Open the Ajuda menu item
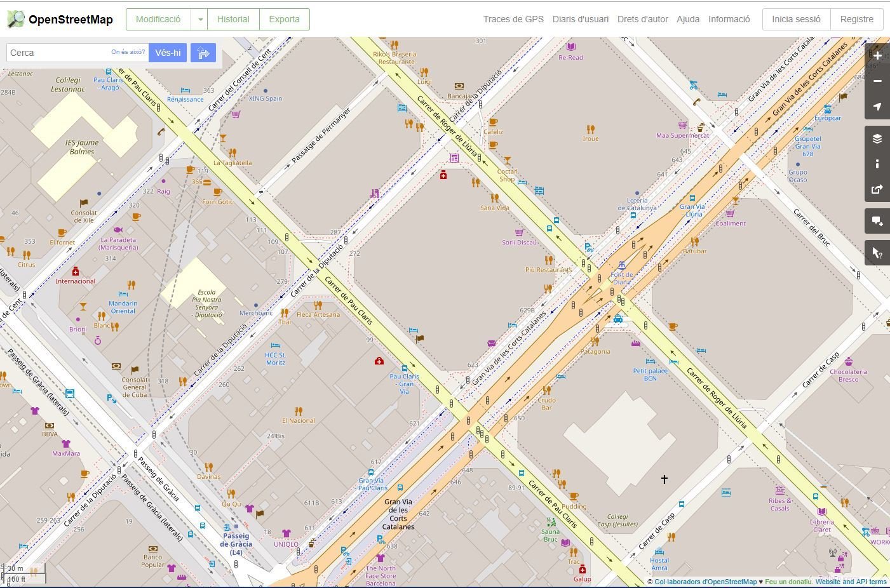The width and height of the screenshot is (890, 588). (688, 19)
